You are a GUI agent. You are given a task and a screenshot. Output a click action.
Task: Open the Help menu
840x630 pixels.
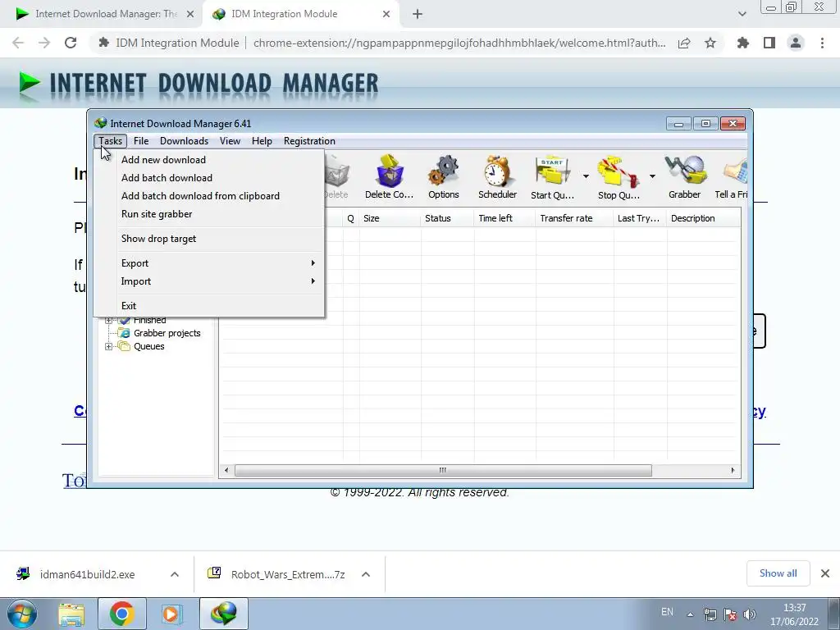point(262,141)
